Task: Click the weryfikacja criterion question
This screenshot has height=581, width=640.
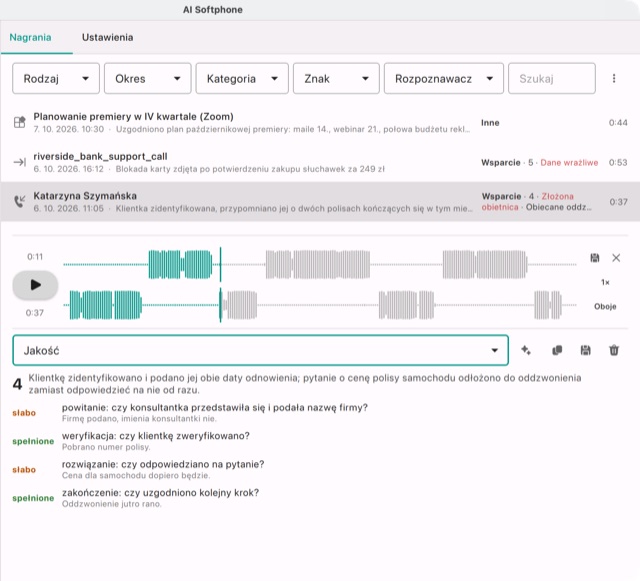Action: click(x=156, y=436)
